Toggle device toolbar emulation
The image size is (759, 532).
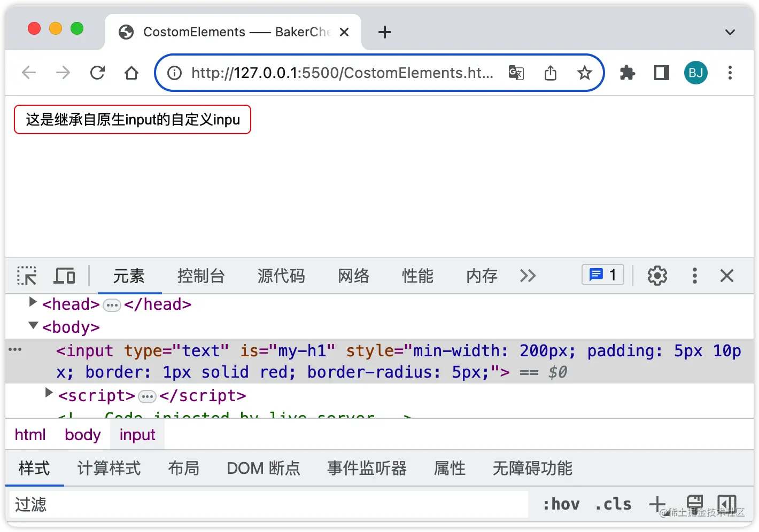point(64,276)
